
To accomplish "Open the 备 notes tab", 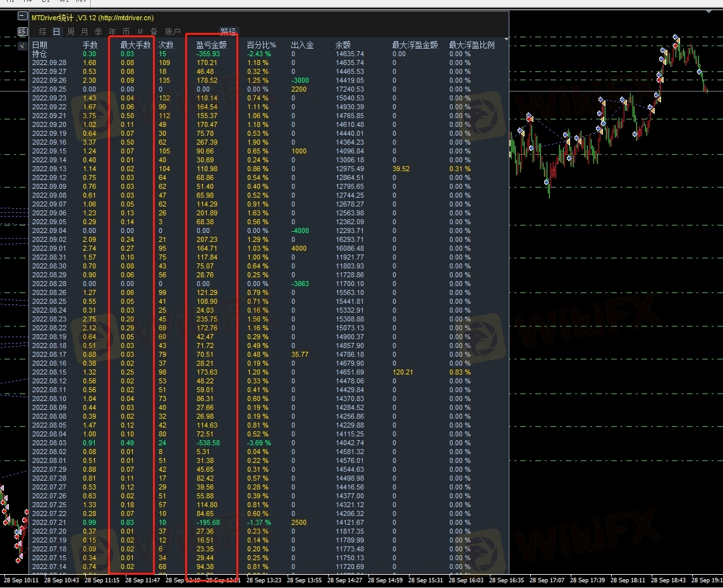I will (x=154, y=32).
